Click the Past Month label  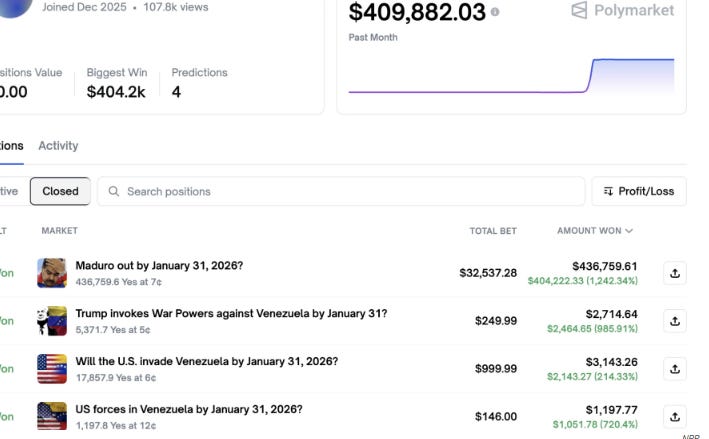[373, 38]
